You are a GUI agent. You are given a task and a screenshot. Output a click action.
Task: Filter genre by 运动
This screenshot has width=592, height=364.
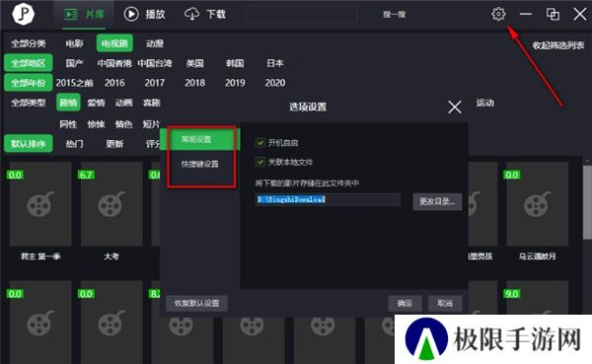pyautogui.click(x=484, y=103)
